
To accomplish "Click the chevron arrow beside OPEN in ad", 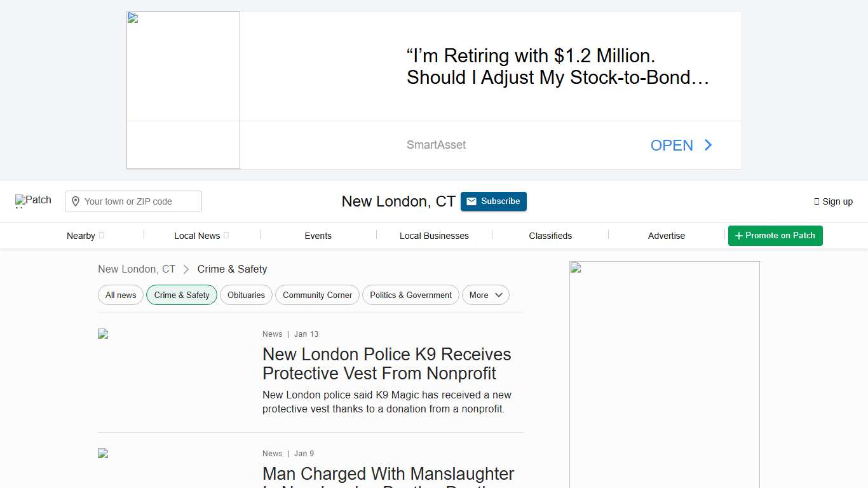I will coord(709,146).
